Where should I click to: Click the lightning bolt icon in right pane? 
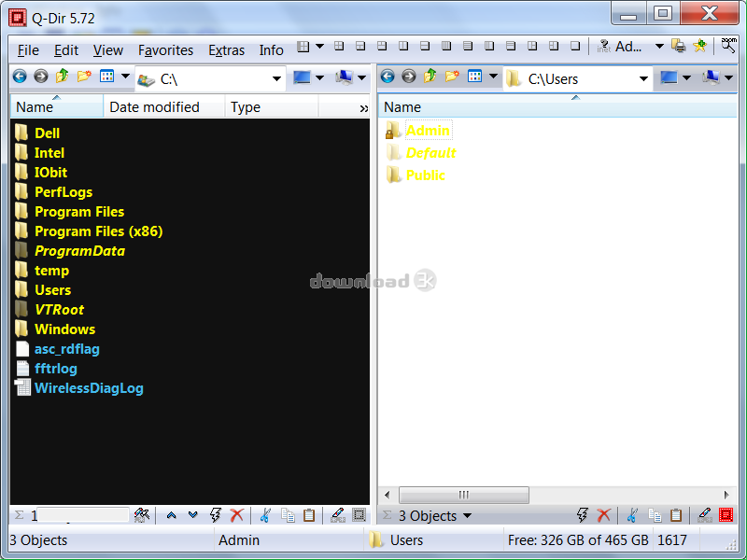point(583,515)
